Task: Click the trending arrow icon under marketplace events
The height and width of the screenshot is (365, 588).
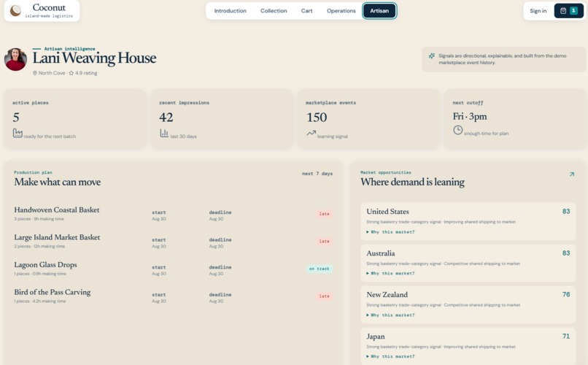Action: coord(311,133)
